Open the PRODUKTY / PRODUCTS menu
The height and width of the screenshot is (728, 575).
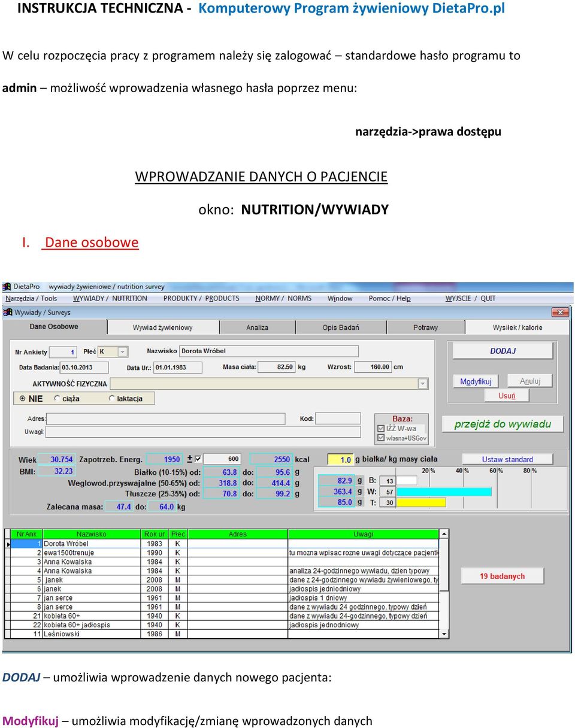click(x=201, y=298)
